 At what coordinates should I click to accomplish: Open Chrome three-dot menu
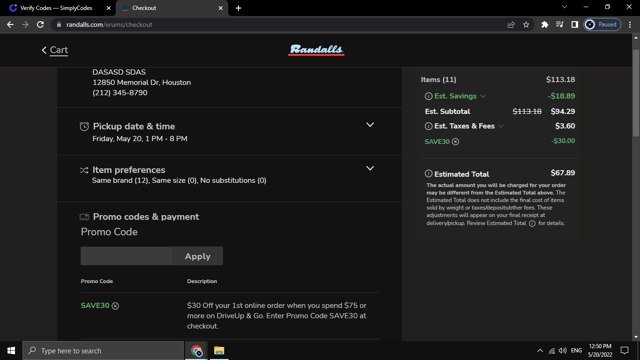[630, 25]
